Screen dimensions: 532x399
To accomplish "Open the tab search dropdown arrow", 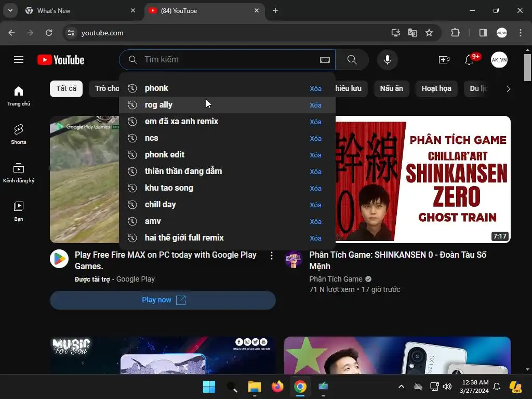I will click(x=10, y=10).
